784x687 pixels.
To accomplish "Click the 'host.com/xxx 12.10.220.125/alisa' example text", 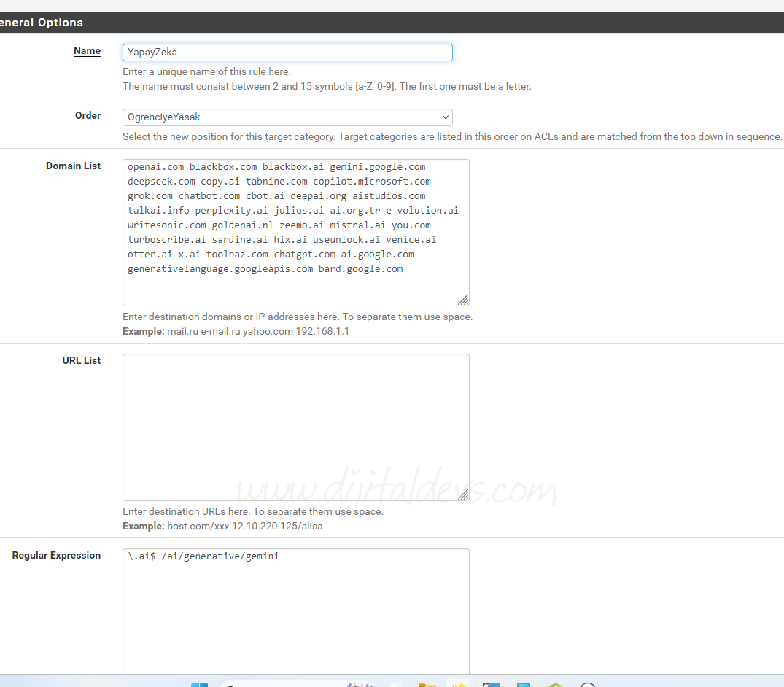I will point(245,527).
